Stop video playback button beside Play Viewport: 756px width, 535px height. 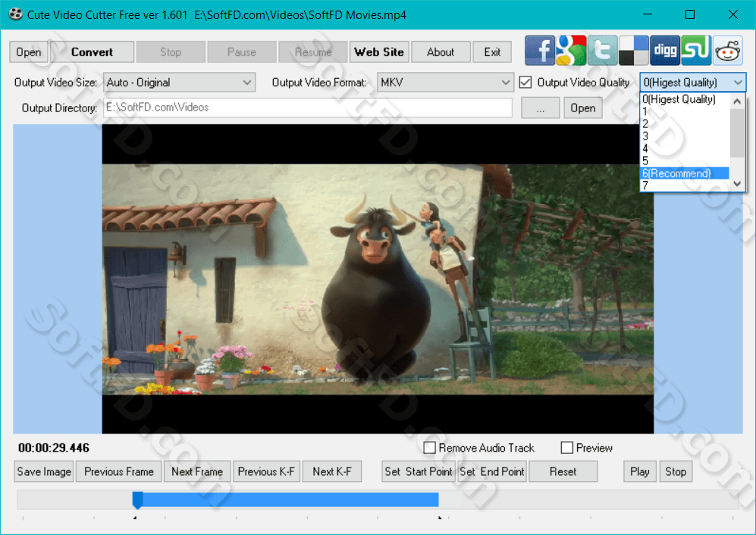(676, 471)
